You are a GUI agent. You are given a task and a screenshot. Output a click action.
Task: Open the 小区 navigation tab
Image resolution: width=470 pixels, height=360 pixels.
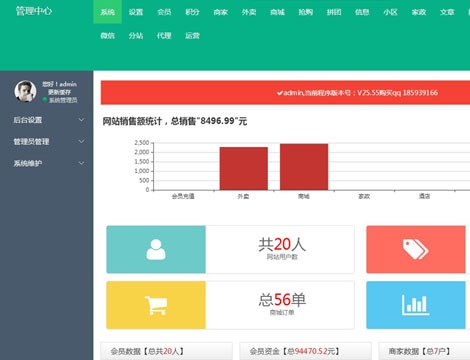click(391, 12)
